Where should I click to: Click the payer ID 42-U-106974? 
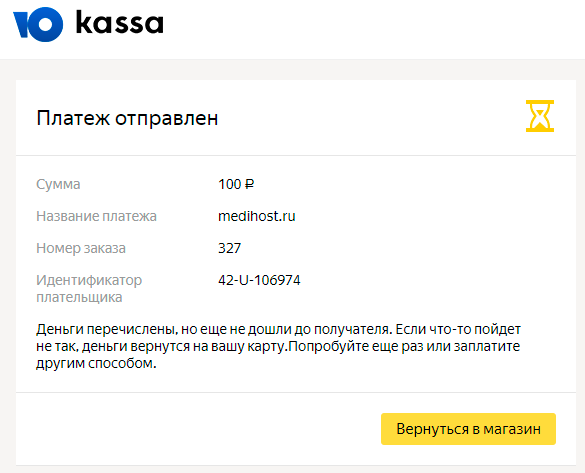(x=259, y=280)
